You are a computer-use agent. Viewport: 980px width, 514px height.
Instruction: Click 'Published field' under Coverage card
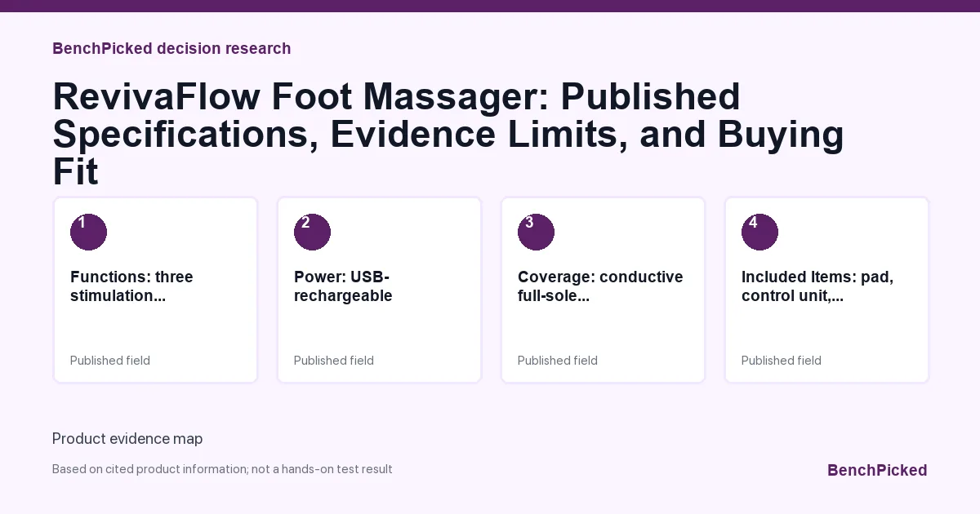[558, 361]
